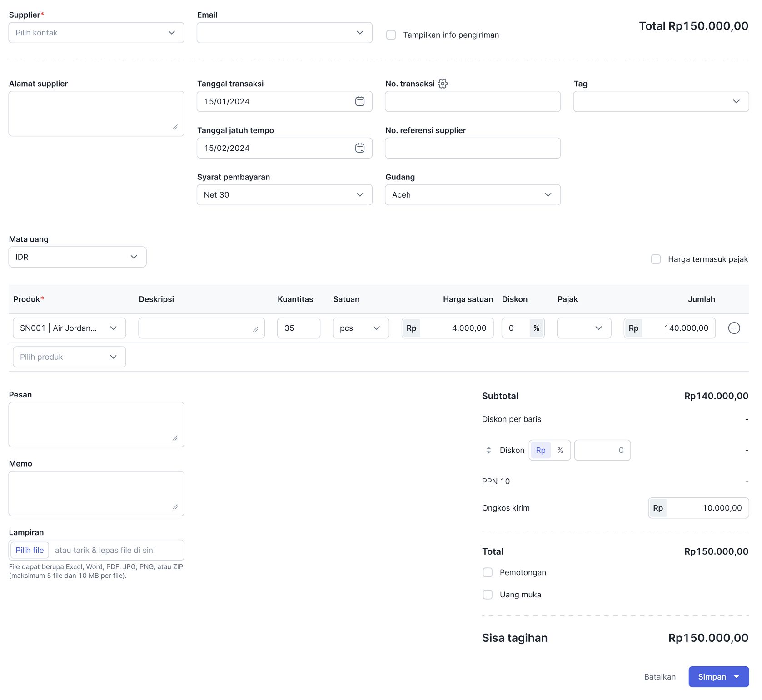
Task: Click the Subtotal Rp140.000,00 value
Action: 716,396
